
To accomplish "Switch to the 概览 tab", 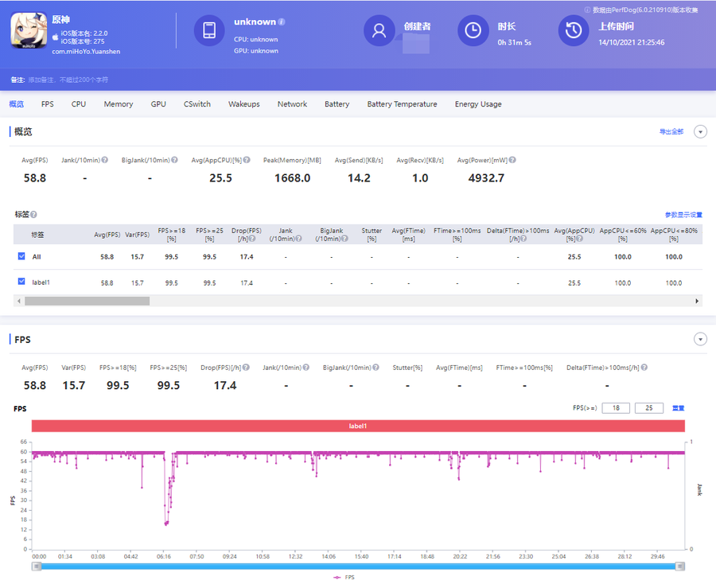I will (17, 104).
